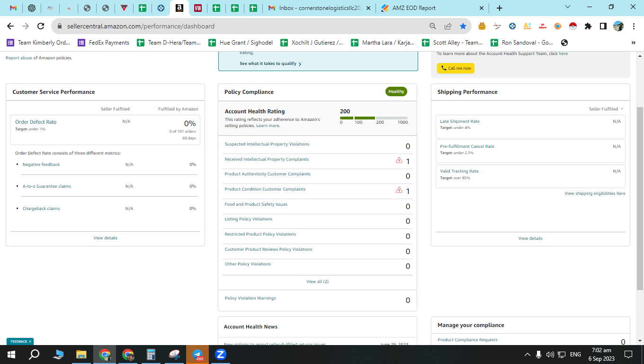Show more bookmarks with the chevron
Viewport: 644px width, 364px height.
pyautogui.click(x=634, y=43)
